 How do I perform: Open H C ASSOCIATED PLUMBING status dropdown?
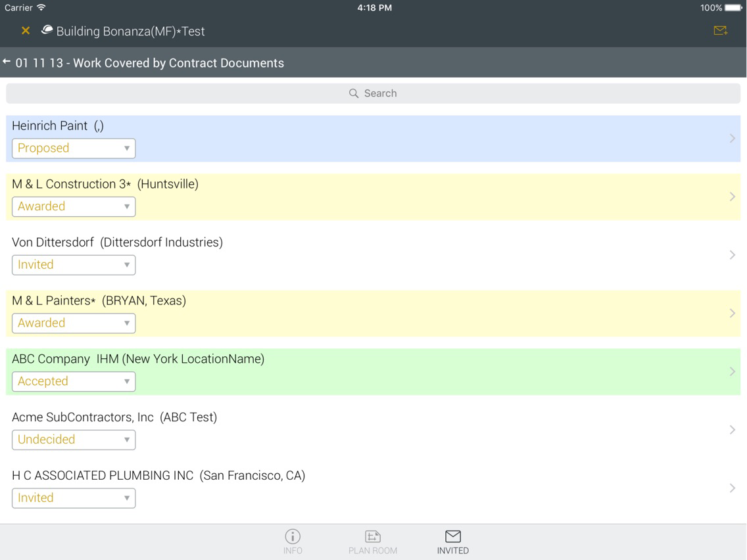click(74, 498)
